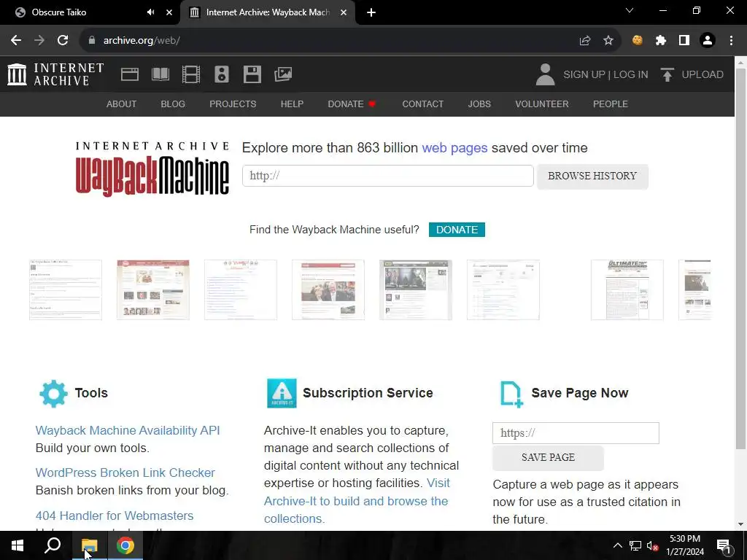Image resolution: width=747 pixels, height=560 pixels.
Task: Open the audio speaker icon
Action: (222, 74)
